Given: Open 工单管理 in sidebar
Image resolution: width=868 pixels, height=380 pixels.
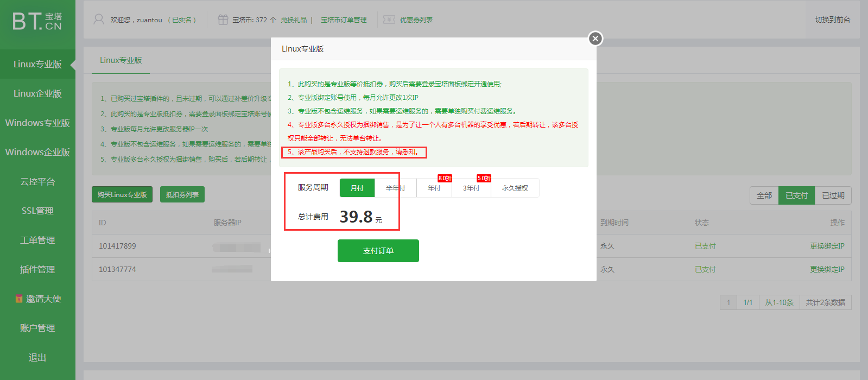Looking at the screenshot, I should click(x=37, y=240).
